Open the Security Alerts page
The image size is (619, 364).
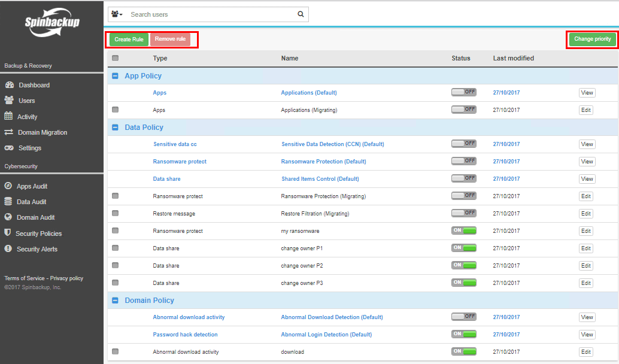[x=37, y=249]
